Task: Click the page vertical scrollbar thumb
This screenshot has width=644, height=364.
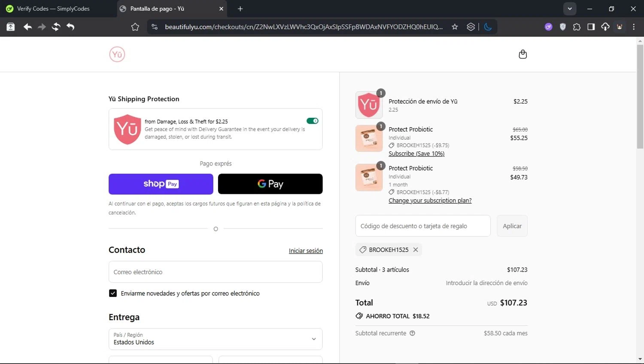Action: [640, 97]
